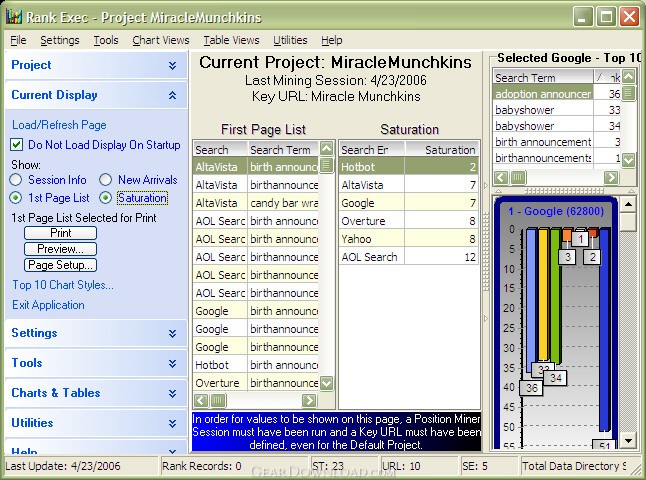Select the Saturation radio button
Image resolution: width=646 pixels, height=480 pixels.
[x=105, y=198]
